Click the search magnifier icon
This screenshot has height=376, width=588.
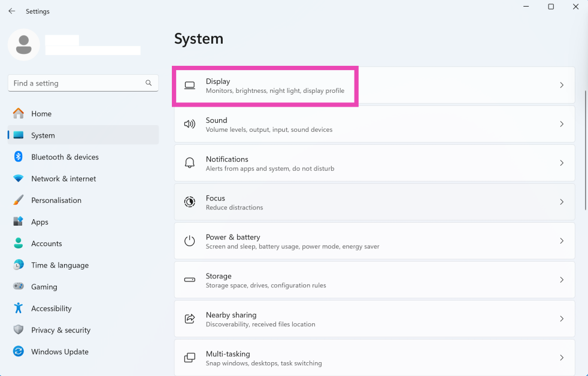pyautogui.click(x=148, y=83)
